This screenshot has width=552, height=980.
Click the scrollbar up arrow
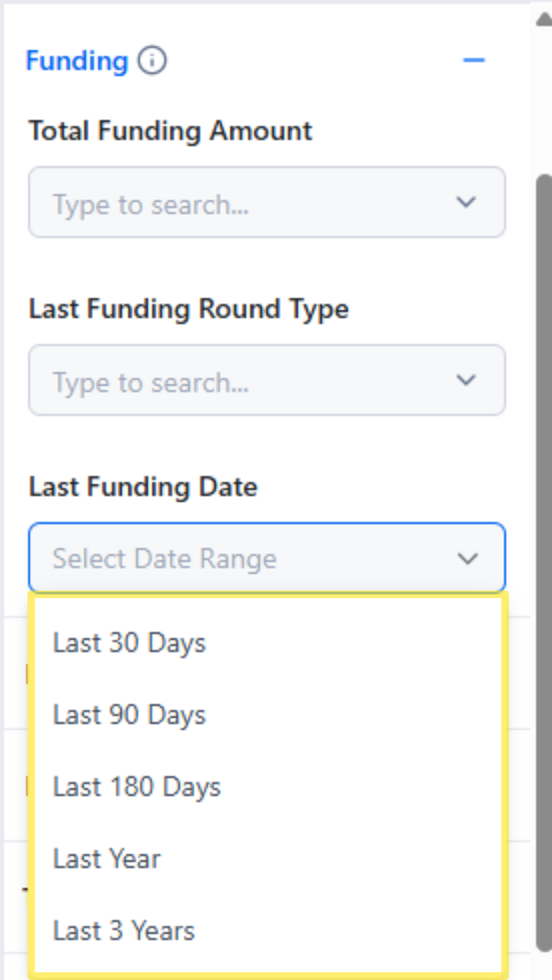(543, 19)
